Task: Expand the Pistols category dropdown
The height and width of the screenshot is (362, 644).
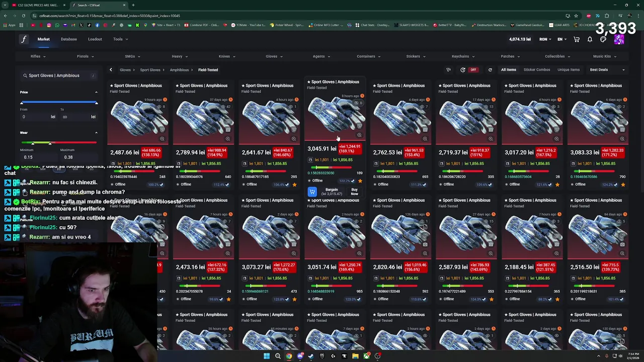Action: (85, 56)
